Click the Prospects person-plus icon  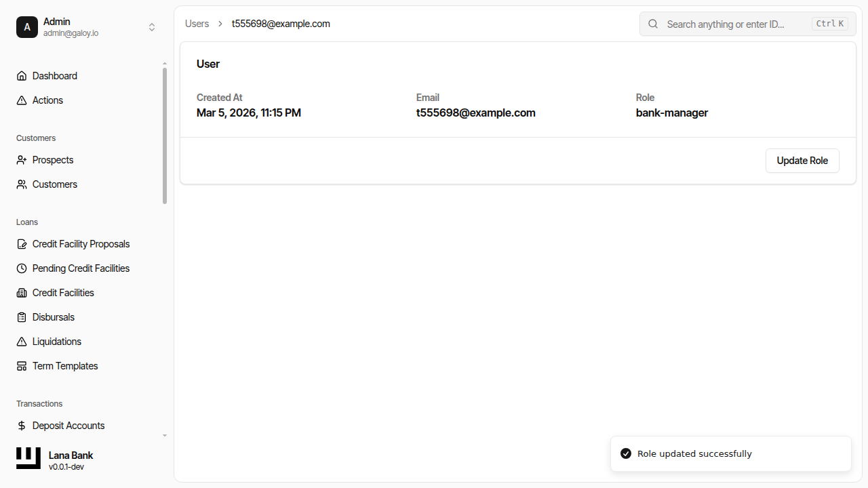(22, 160)
